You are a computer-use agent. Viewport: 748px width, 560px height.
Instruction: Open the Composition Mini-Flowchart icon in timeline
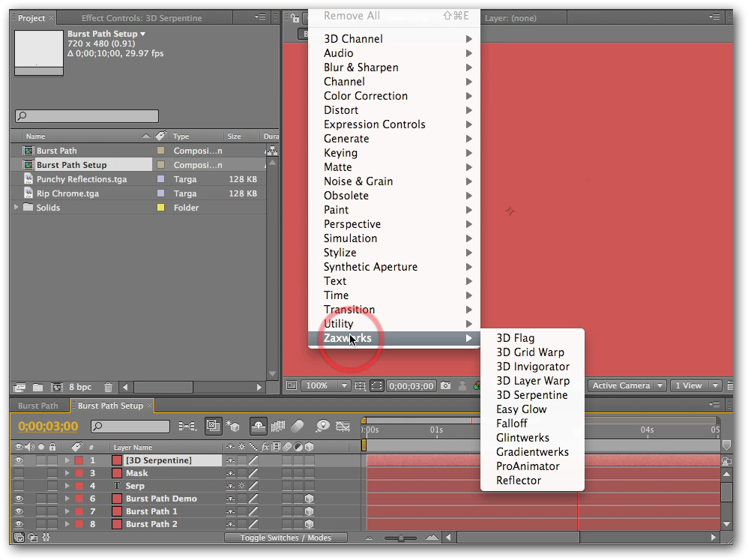pyautogui.click(x=187, y=426)
